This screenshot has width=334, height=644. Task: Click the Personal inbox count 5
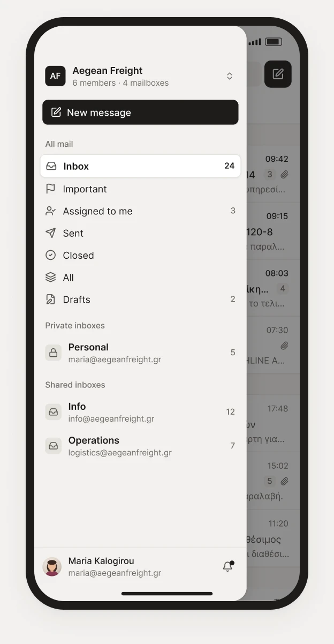[233, 353]
